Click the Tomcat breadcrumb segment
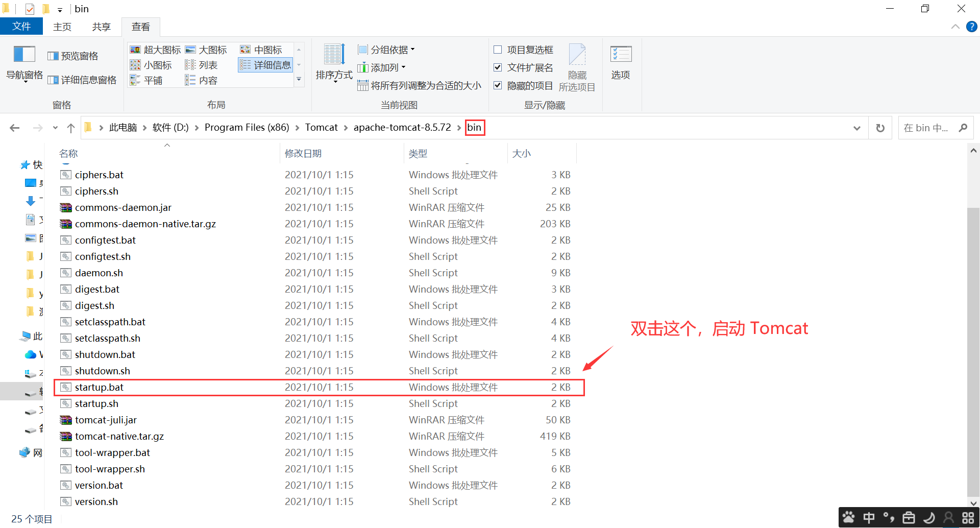 tap(322, 128)
